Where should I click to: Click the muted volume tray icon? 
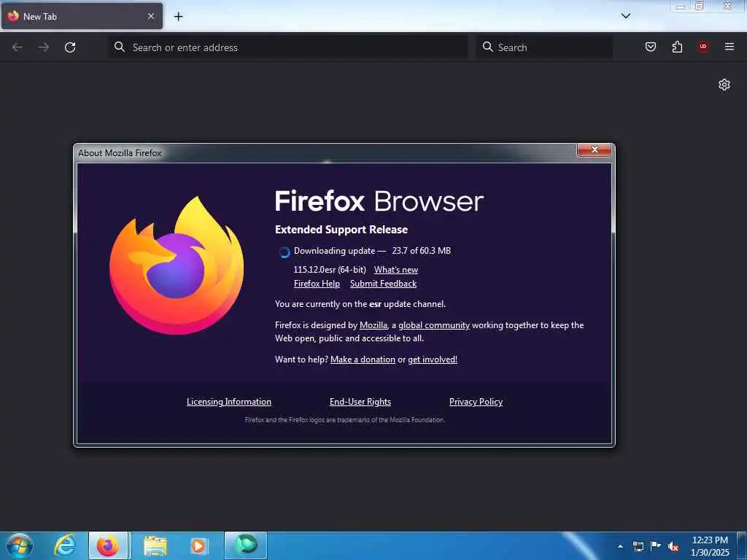(x=673, y=547)
